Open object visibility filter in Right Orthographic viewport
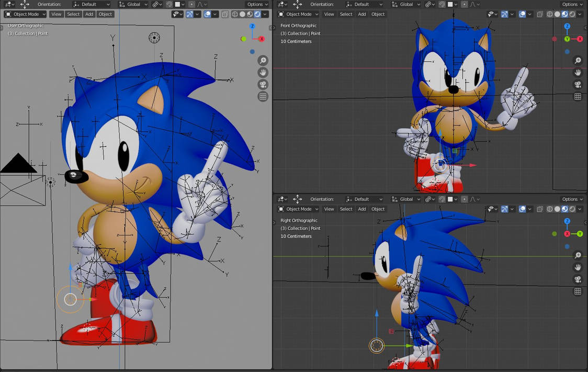The width and height of the screenshot is (588, 372). [x=493, y=209]
